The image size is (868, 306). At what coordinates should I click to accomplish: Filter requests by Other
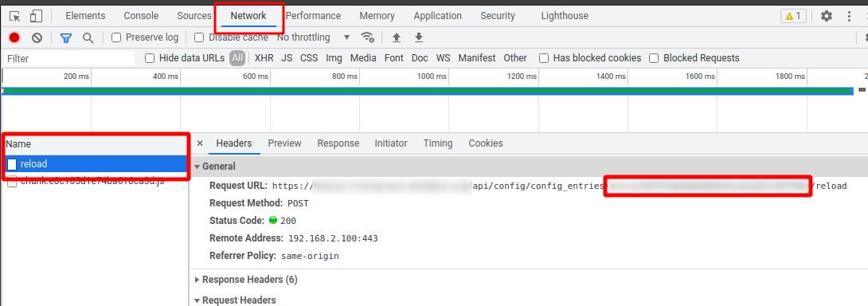[x=514, y=58]
